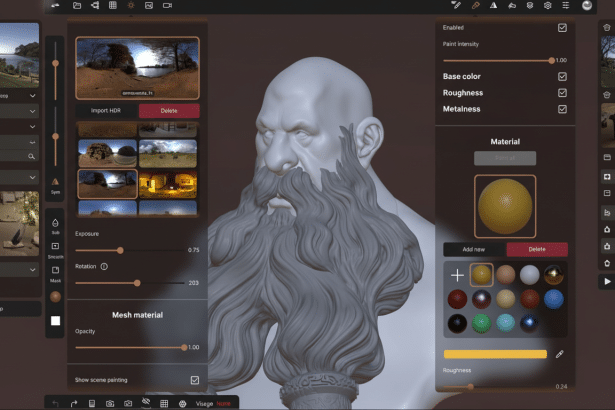Image resolution: width=615 pixels, height=410 pixels.
Task: Expand the top dropdown chevron on left panel
Action: tap(33, 95)
